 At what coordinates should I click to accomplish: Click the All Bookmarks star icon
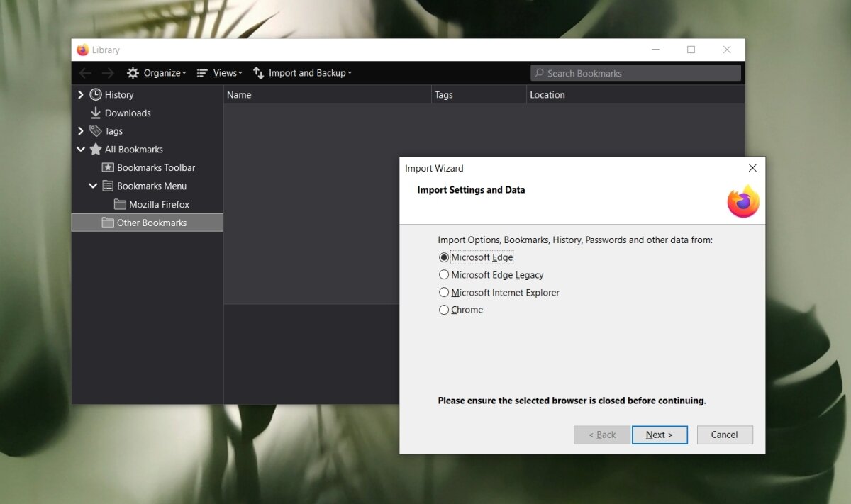(x=96, y=149)
